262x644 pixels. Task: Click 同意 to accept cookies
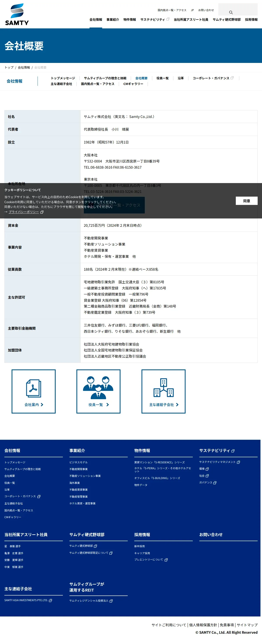pos(246,201)
